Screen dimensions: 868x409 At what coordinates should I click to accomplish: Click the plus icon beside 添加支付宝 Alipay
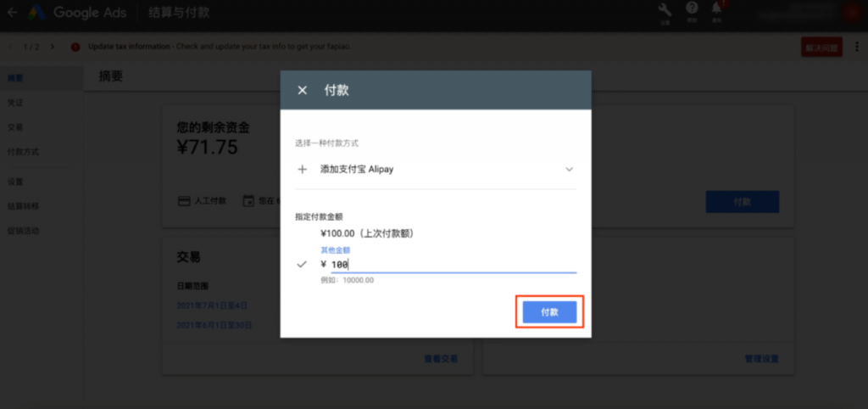click(303, 170)
